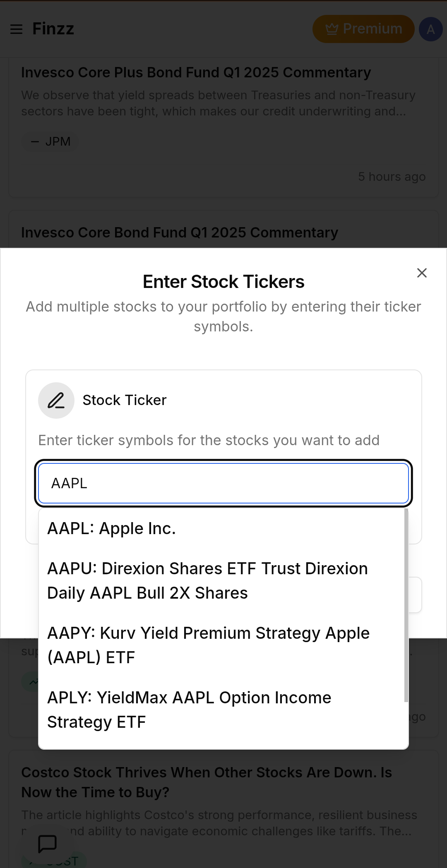The image size is (447, 868).
Task: Click the Finzz logo title
Action: pos(53,29)
